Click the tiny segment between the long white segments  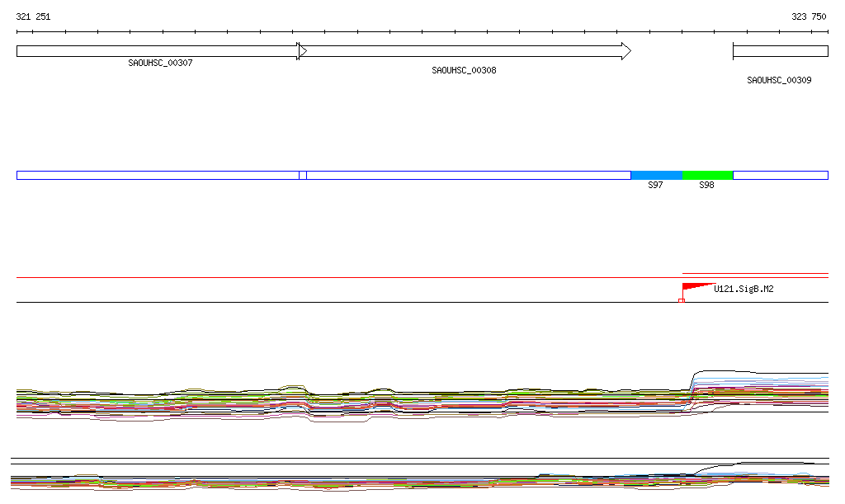coord(303,175)
